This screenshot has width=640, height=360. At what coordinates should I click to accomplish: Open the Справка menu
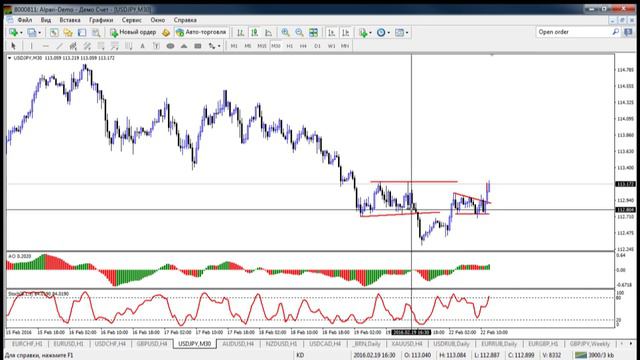click(185, 20)
